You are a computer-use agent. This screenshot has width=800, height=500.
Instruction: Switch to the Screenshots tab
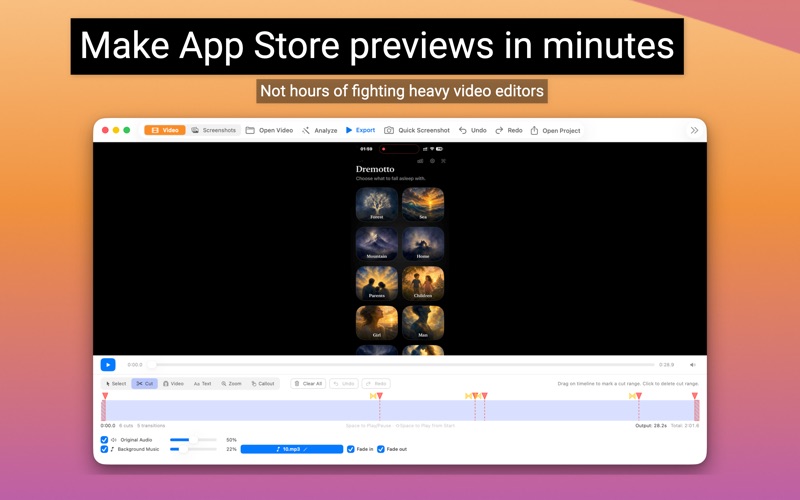coord(214,130)
